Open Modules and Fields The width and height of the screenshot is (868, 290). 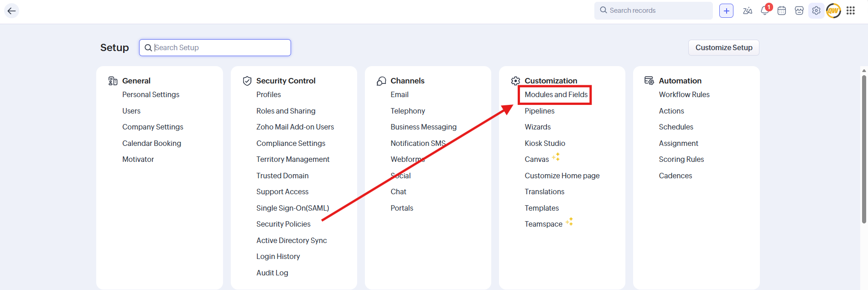556,94
